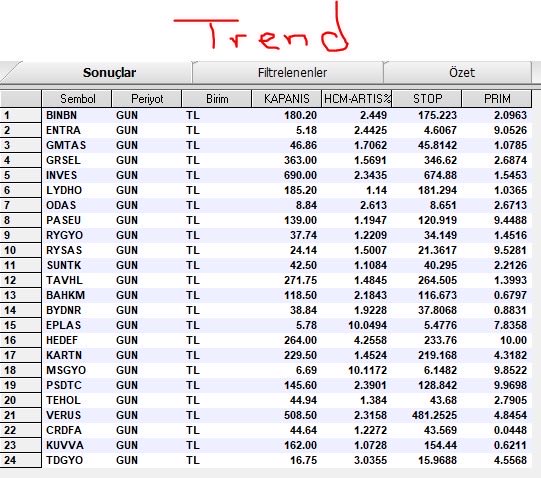Click GRSEL closing price 363.00
This screenshot has height=478, width=541.
tap(300, 160)
